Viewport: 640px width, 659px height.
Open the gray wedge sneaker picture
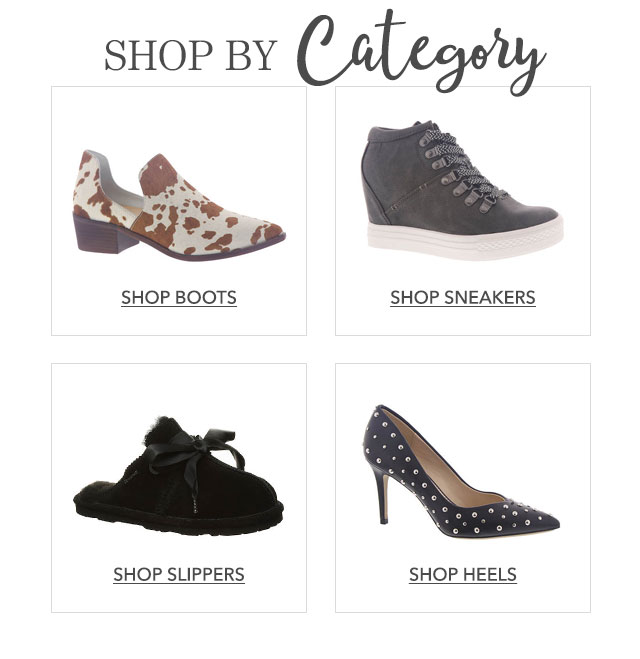click(x=461, y=190)
